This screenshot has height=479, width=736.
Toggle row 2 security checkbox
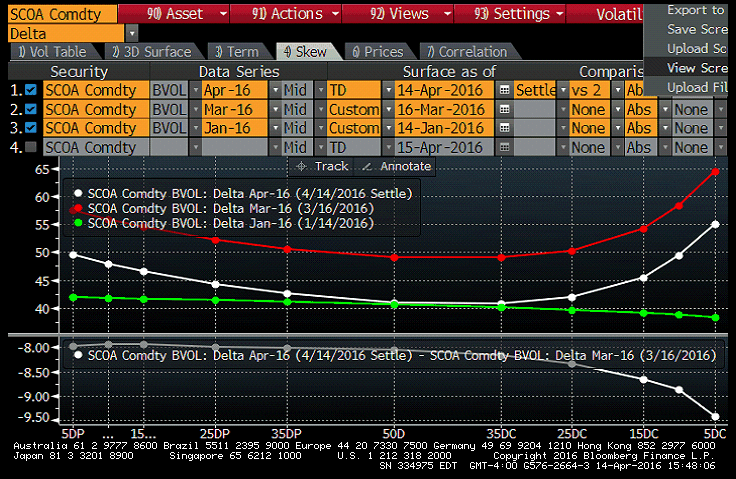30,109
